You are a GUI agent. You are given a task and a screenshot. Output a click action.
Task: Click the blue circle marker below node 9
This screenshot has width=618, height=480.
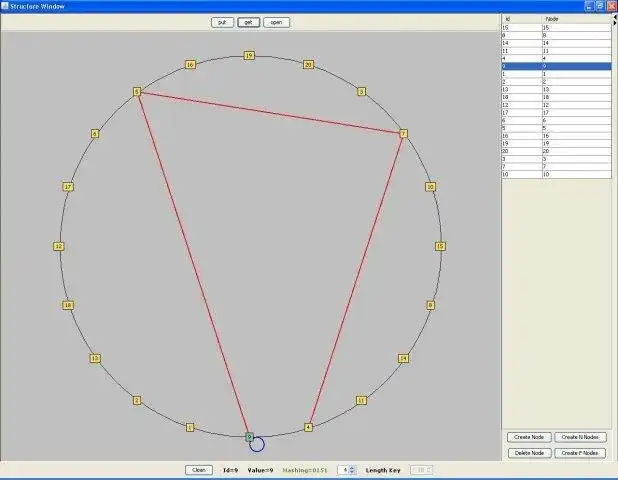[x=257, y=445]
